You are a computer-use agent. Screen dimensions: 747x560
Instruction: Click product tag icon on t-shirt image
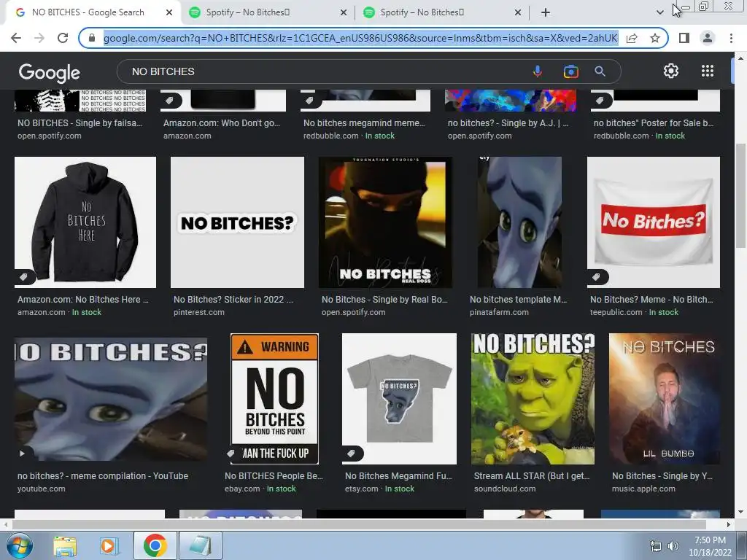click(x=352, y=454)
